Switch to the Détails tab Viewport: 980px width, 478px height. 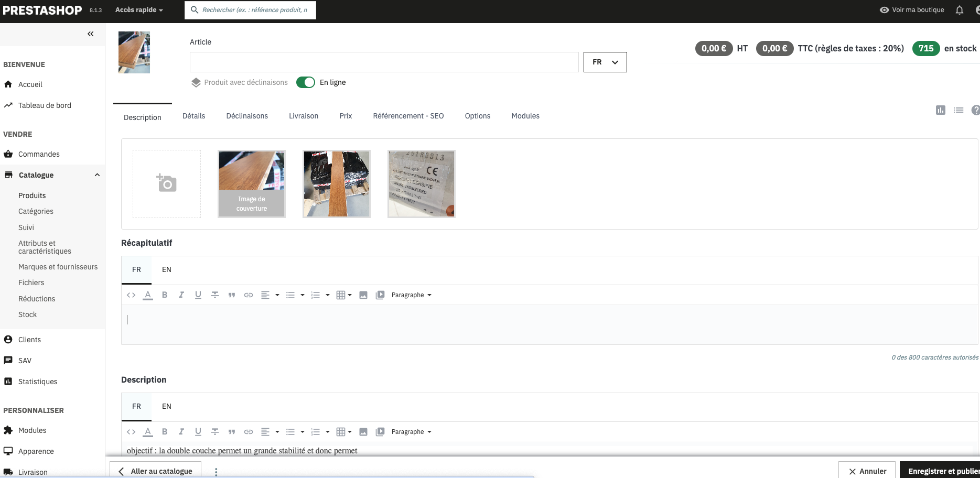point(194,116)
